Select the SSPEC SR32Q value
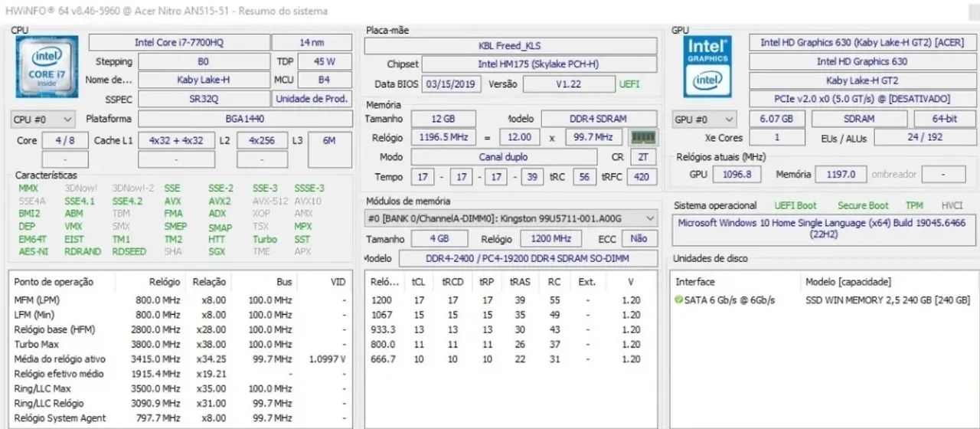This screenshot has height=429, width=980. point(203,99)
